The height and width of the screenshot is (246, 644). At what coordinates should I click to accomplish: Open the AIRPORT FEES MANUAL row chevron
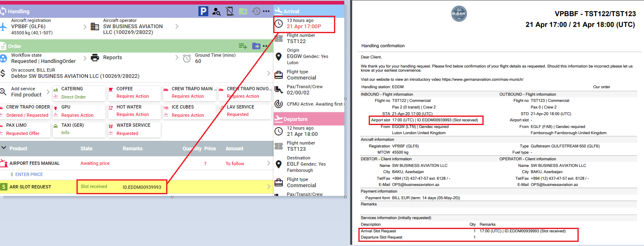(269, 164)
